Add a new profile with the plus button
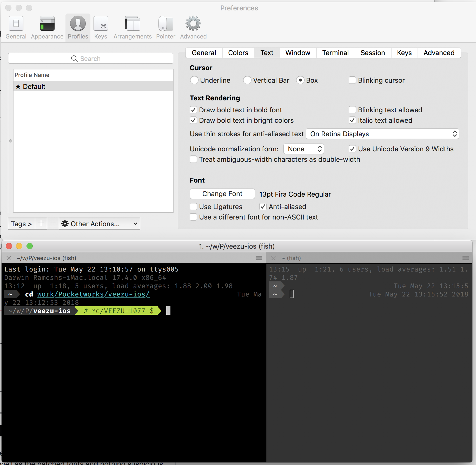This screenshot has width=476, height=465. point(41,223)
